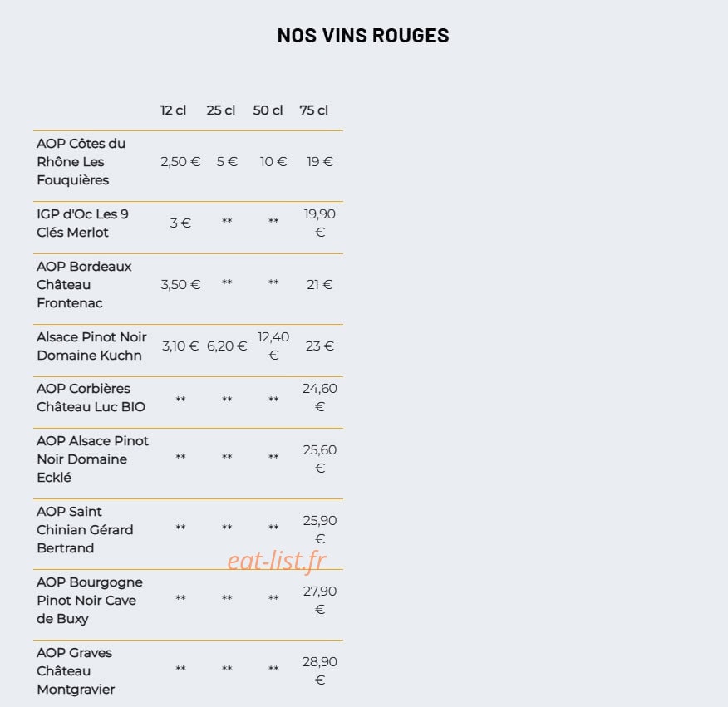728x707 pixels.
Task: Click AOP Bourgogne Pinot Noir Cave de Buxy
Action: [90, 600]
